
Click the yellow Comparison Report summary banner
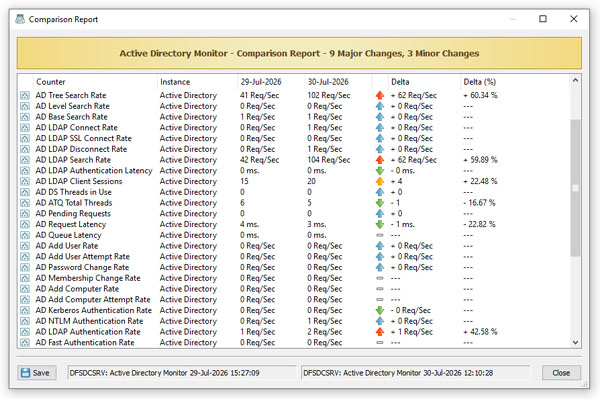[299, 53]
